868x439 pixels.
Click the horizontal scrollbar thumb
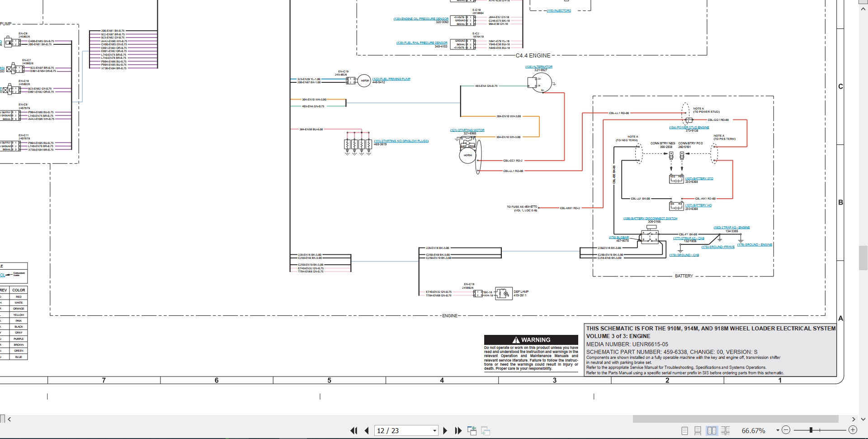[x=736, y=419]
